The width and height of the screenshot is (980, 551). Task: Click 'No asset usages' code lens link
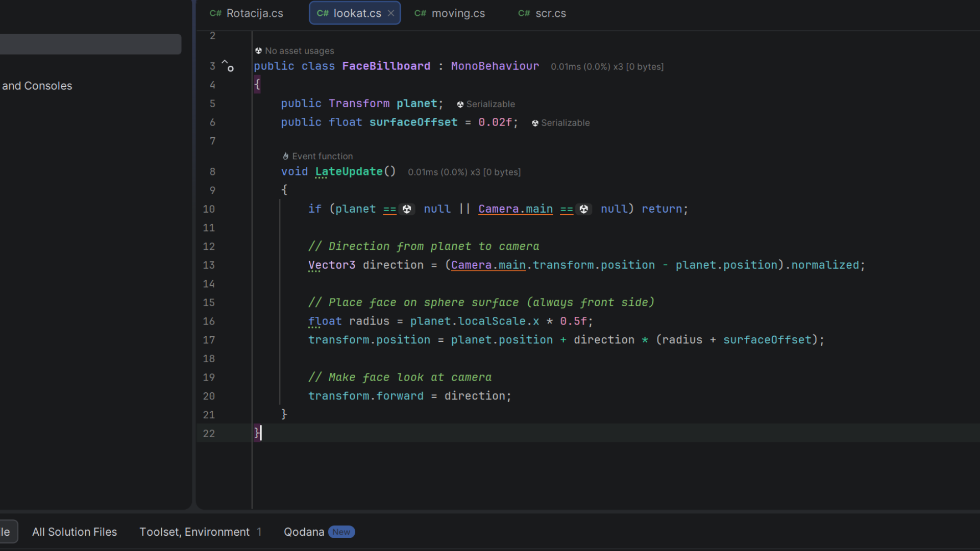point(299,51)
